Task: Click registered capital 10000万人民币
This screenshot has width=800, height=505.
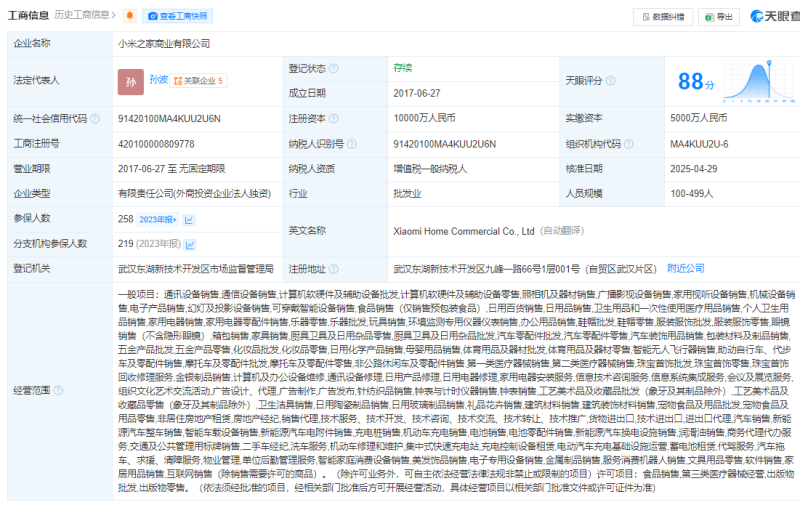Action: 424,118
